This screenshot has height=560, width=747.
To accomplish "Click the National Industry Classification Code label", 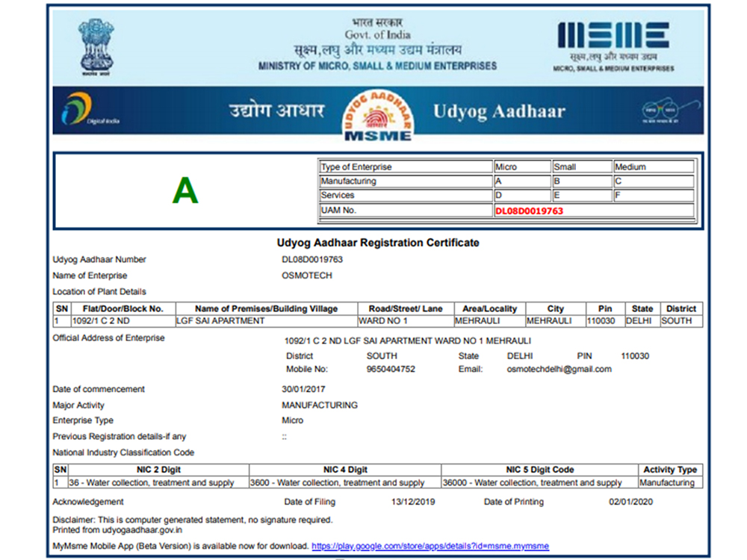I will [123, 452].
